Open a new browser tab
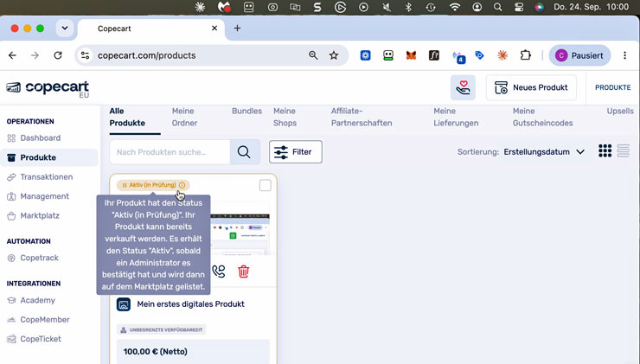640x364 pixels. [237, 29]
